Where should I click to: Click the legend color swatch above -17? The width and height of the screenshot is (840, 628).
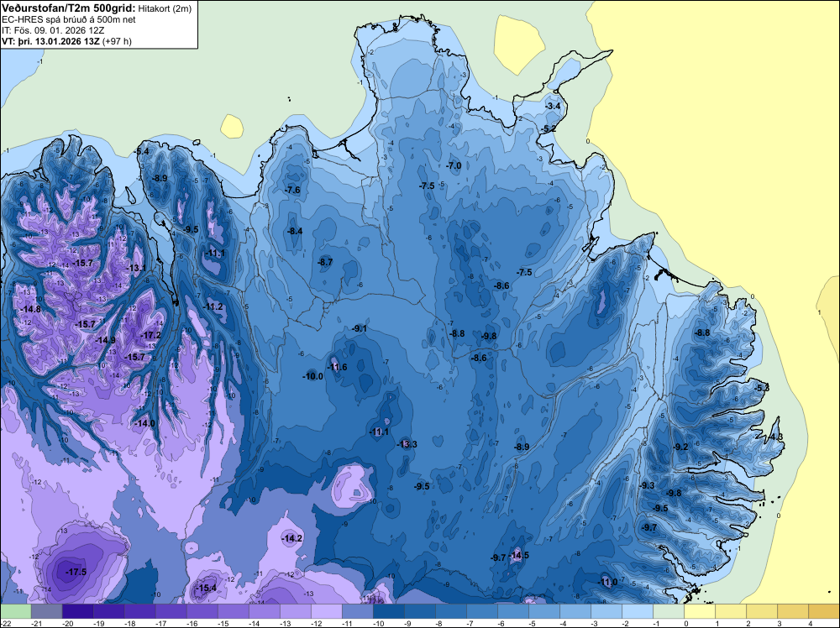171,611
